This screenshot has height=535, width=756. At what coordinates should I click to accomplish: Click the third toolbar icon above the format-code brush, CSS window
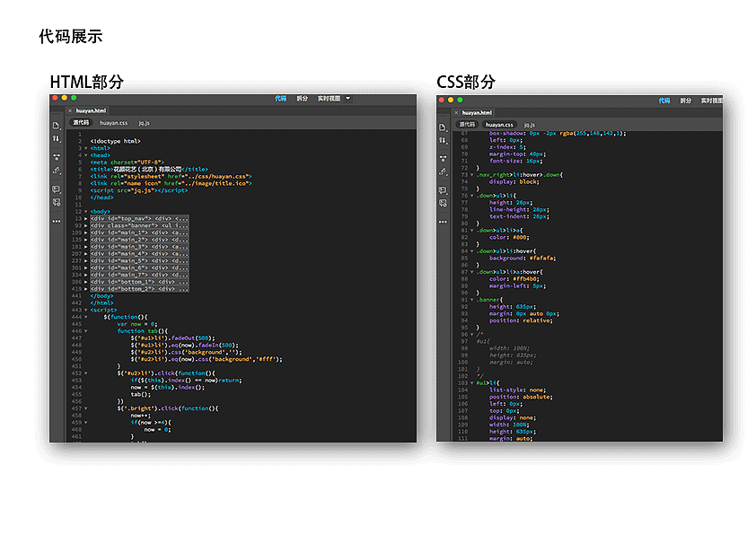(x=443, y=159)
